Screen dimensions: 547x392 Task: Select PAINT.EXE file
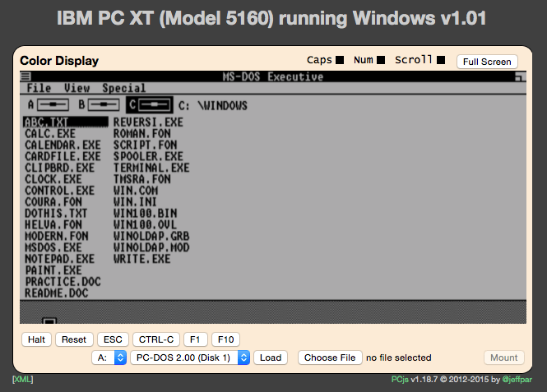pyautogui.click(x=53, y=270)
